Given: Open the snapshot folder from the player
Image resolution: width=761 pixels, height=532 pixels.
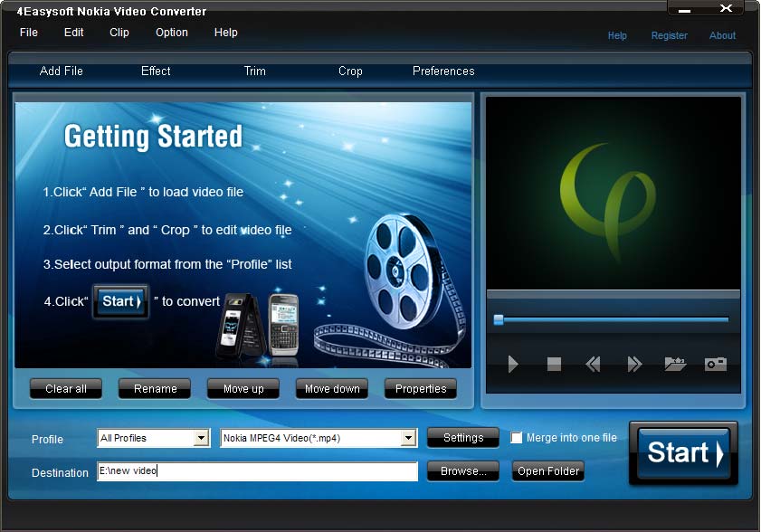Looking at the screenshot, I should click(674, 365).
